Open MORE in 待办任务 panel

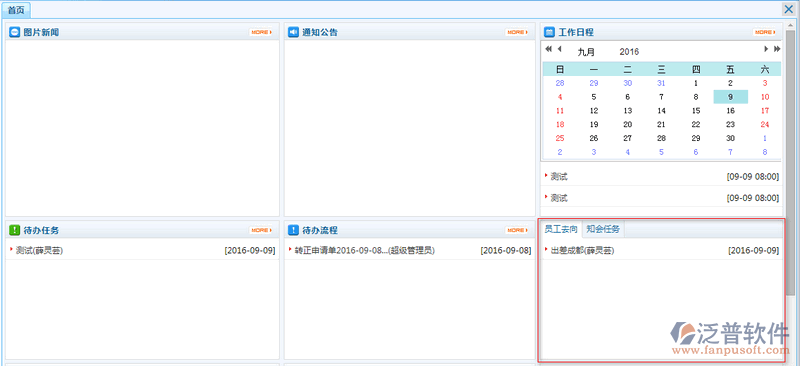(x=261, y=230)
